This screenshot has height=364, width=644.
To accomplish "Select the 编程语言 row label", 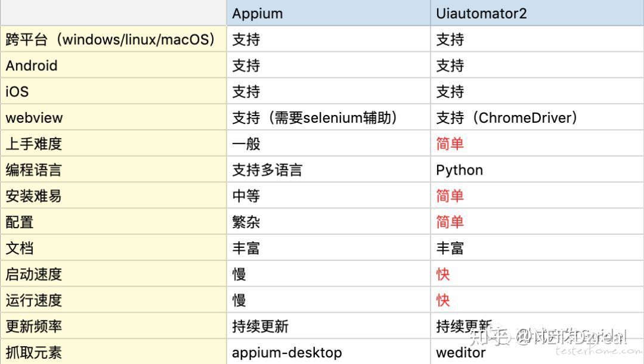I will coord(33,170).
